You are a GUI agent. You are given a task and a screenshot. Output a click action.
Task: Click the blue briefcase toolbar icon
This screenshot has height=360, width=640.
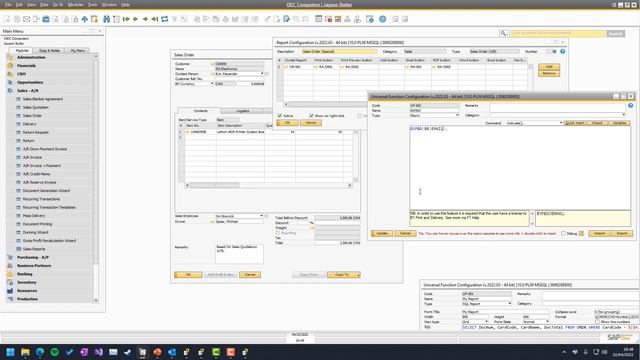tap(46, 19)
